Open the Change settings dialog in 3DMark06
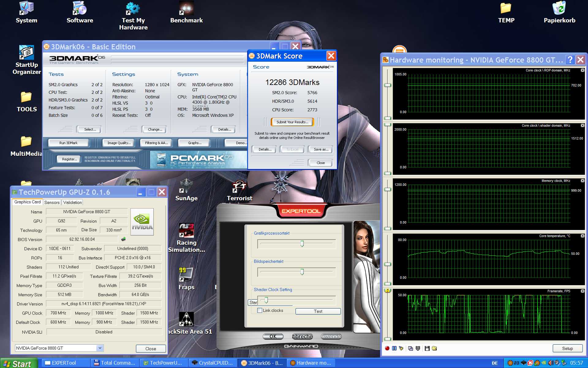Viewport: 588px width, 368px height. tap(155, 129)
